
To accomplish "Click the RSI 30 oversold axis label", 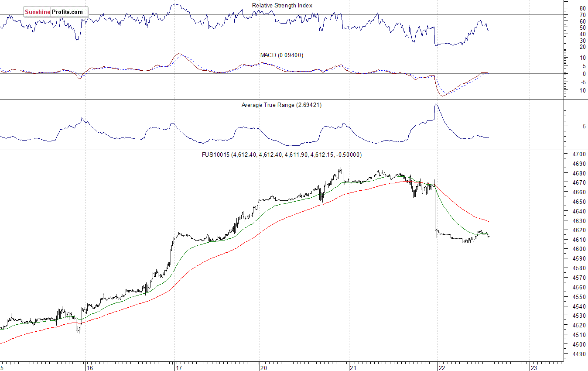I will pos(583,40).
